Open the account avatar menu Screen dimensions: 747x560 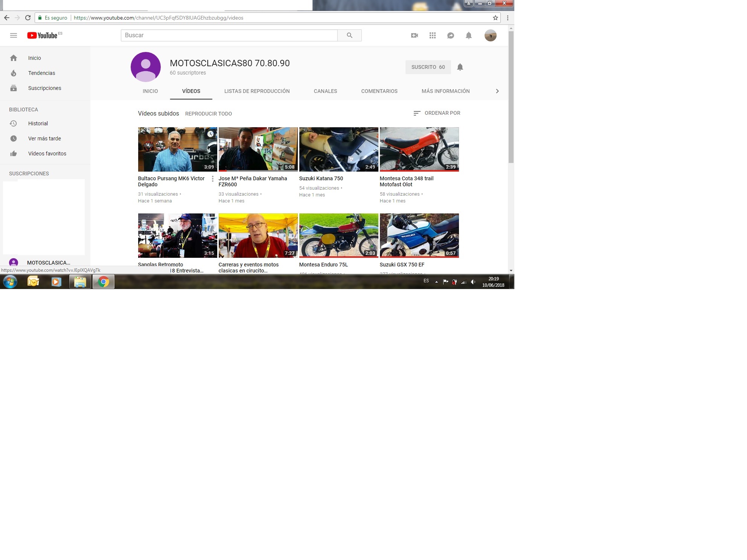491,35
